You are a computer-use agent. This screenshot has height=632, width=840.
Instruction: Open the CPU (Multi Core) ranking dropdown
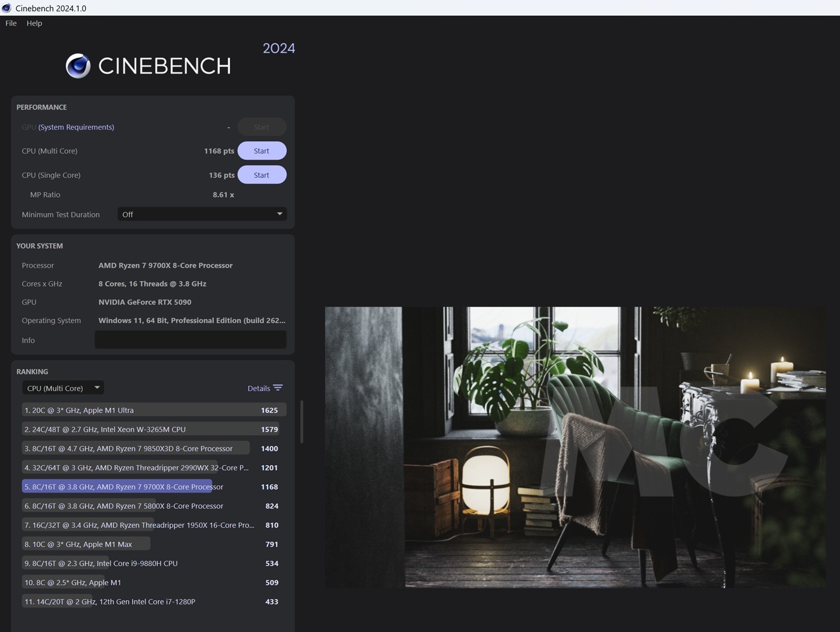pos(63,388)
